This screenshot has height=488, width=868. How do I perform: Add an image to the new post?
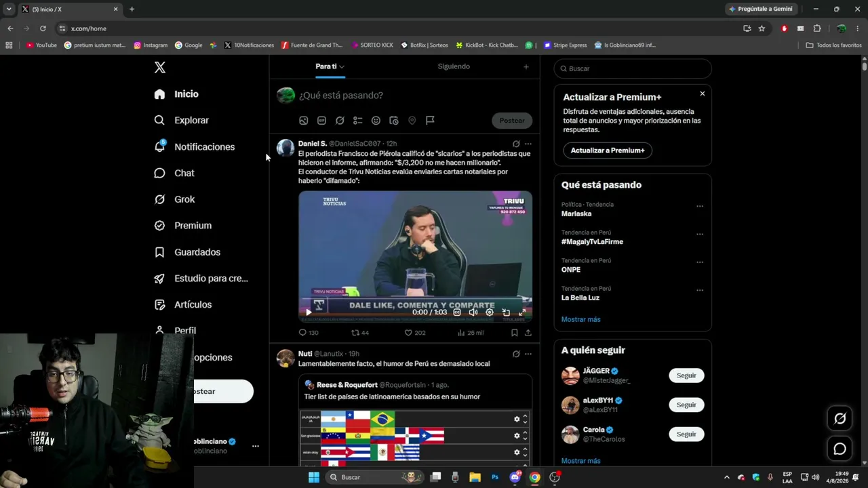click(304, 121)
